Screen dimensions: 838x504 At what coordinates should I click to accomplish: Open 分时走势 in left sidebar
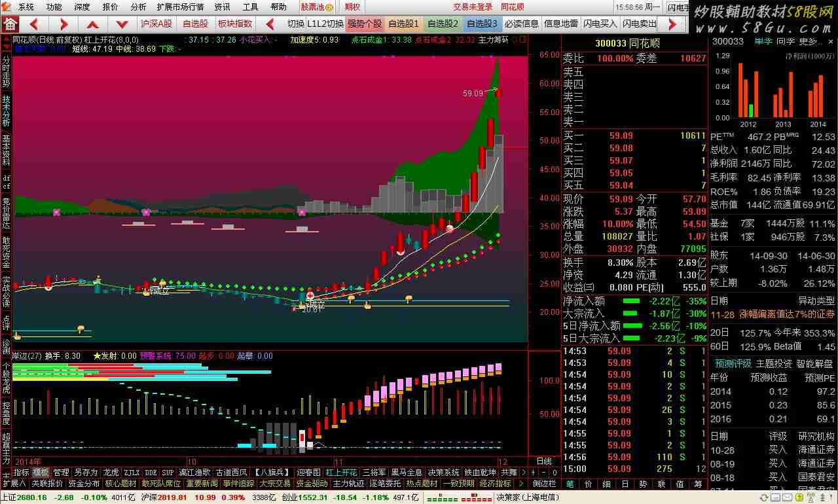click(x=6, y=72)
